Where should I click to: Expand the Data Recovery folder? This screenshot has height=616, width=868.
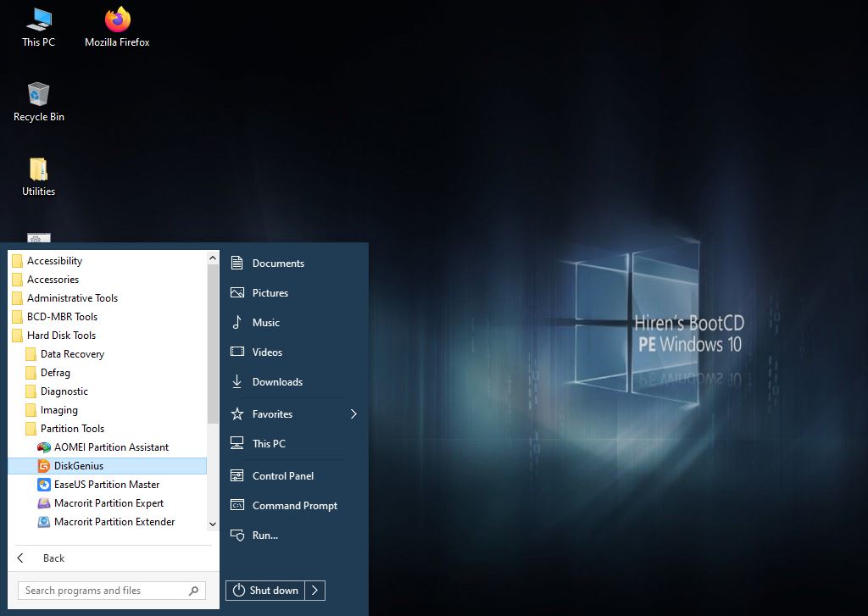tap(72, 354)
